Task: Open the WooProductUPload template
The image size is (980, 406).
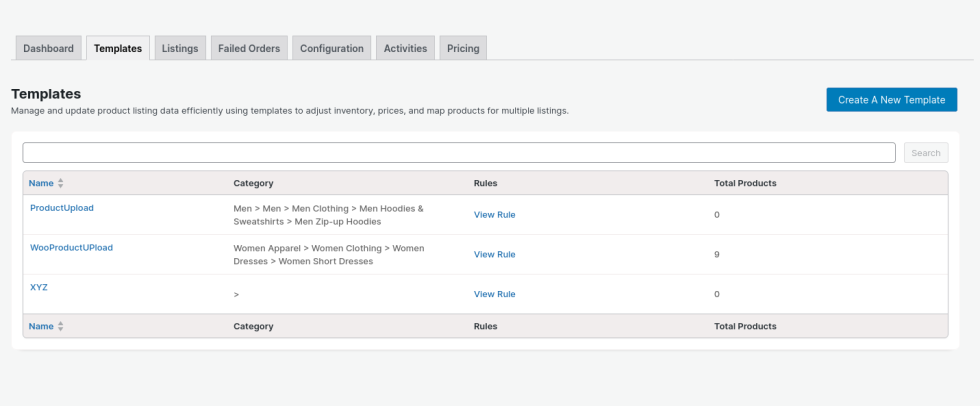Action: [x=71, y=247]
